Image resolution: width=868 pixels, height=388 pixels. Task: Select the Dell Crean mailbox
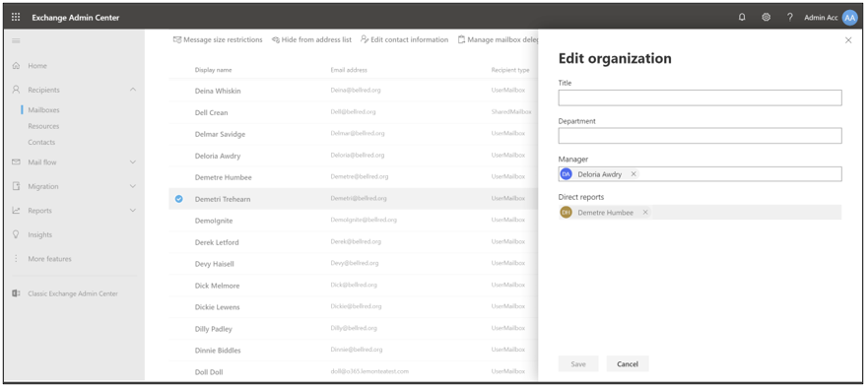click(x=353, y=112)
